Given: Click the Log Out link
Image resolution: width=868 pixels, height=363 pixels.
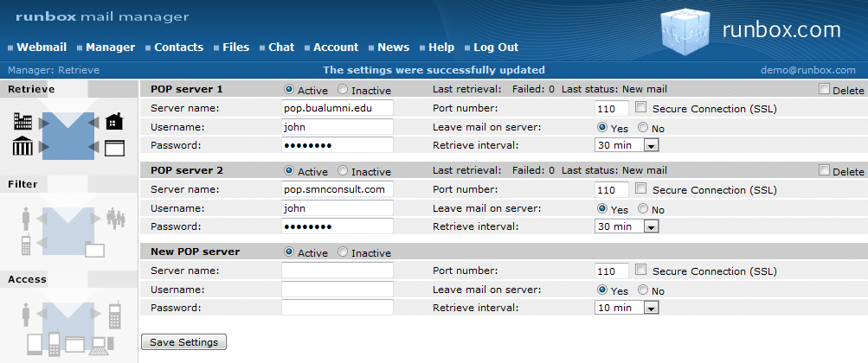Looking at the screenshot, I should click(x=496, y=48).
